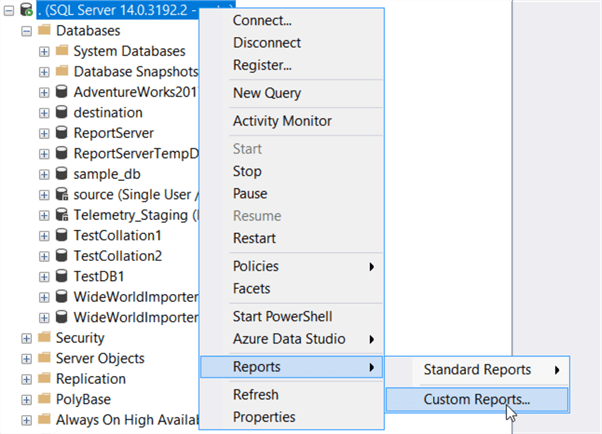The width and height of the screenshot is (602, 434).
Task: Open Properties from the context menu
Action: (x=292, y=417)
